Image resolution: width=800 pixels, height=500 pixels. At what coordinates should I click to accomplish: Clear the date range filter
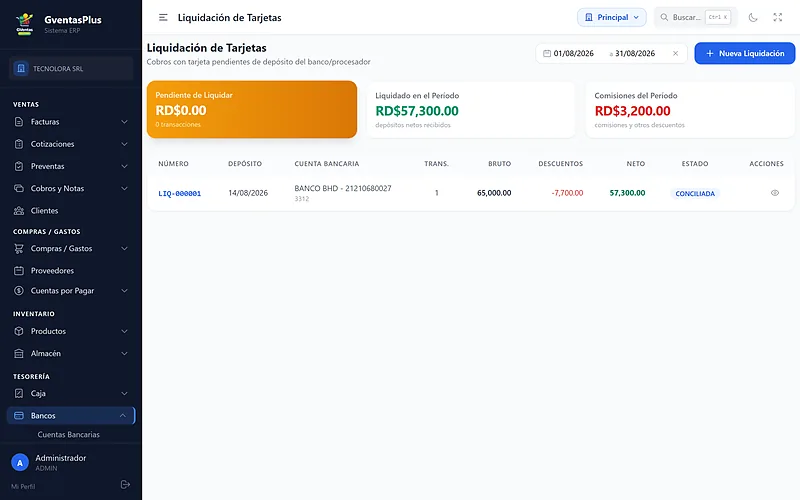pos(676,54)
